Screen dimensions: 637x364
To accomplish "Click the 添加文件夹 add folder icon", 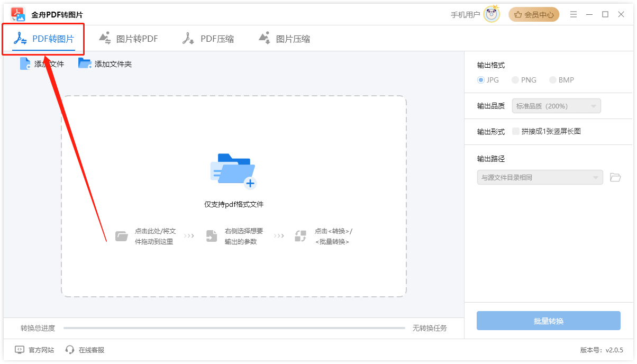I will point(85,63).
